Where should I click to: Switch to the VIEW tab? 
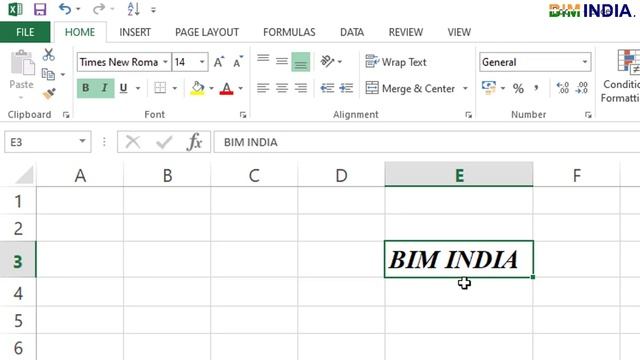pyautogui.click(x=459, y=32)
